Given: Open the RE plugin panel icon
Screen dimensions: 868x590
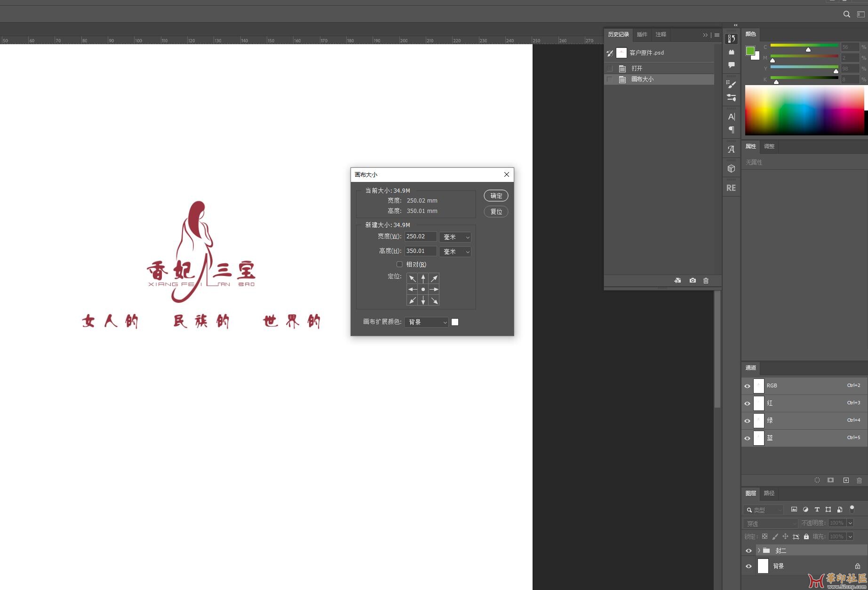Looking at the screenshot, I should (731, 188).
